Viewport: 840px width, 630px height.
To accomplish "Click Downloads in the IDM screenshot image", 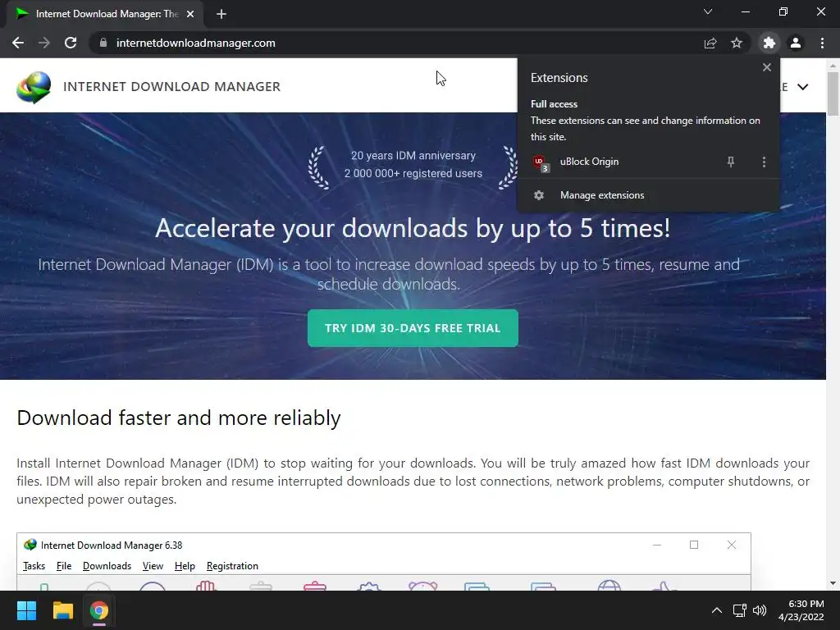I will click(107, 566).
